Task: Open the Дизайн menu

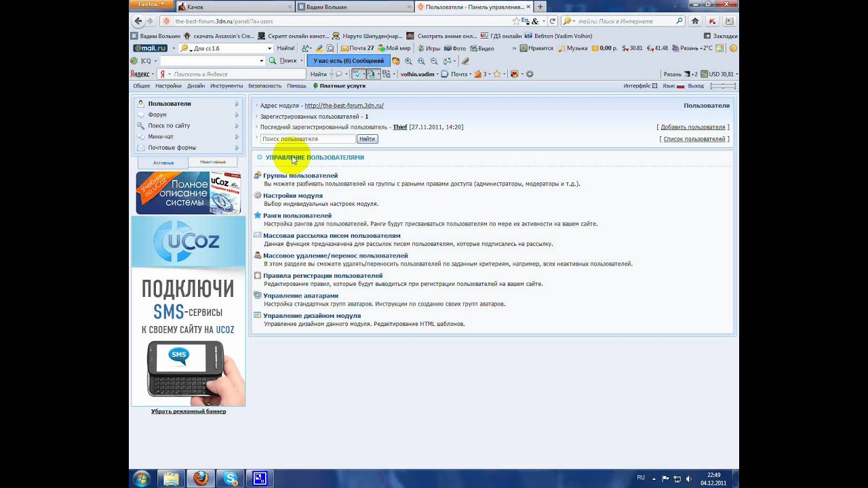Action: [x=196, y=86]
